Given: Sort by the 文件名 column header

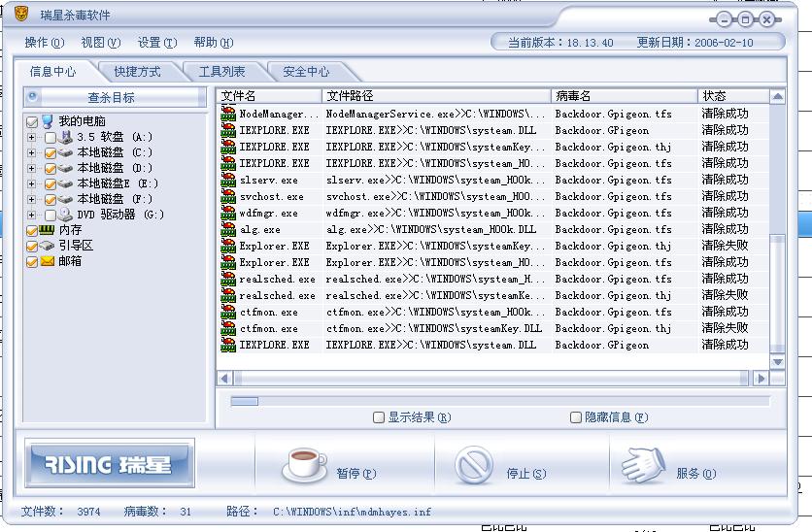Looking at the screenshot, I should [269, 96].
